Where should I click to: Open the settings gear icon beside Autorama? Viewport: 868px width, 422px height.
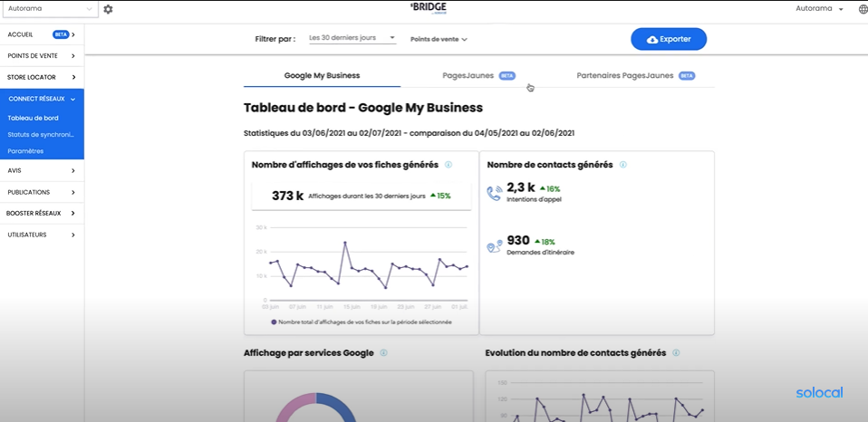coord(108,9)
